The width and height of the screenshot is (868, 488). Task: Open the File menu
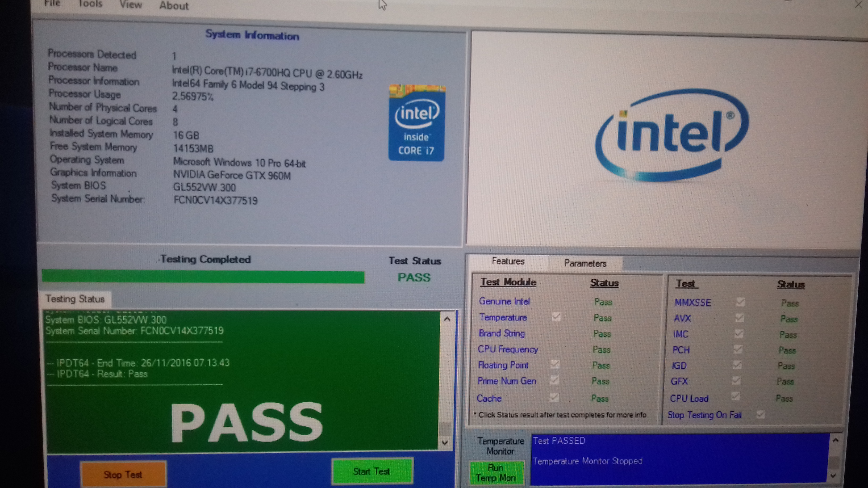coord(52,3)
